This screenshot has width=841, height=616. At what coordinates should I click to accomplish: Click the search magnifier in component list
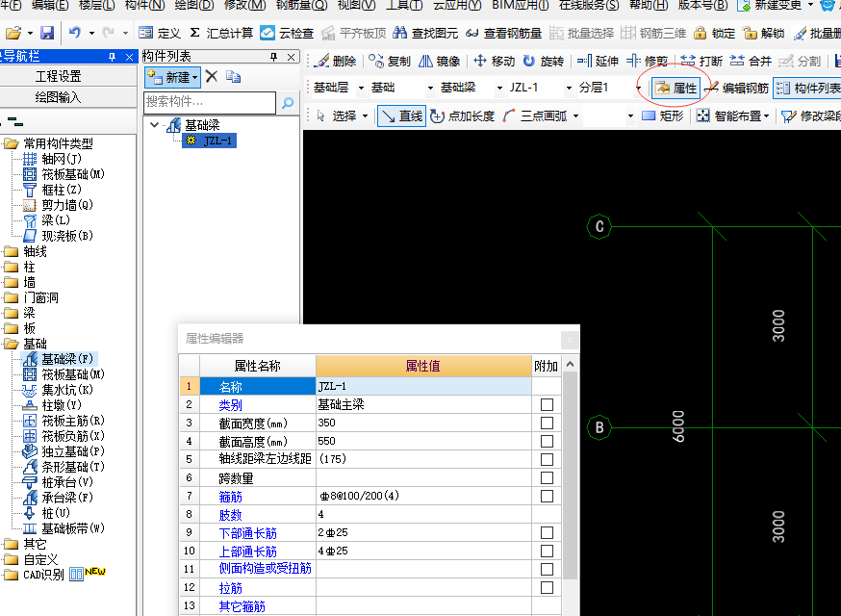[x=288, y=102]
